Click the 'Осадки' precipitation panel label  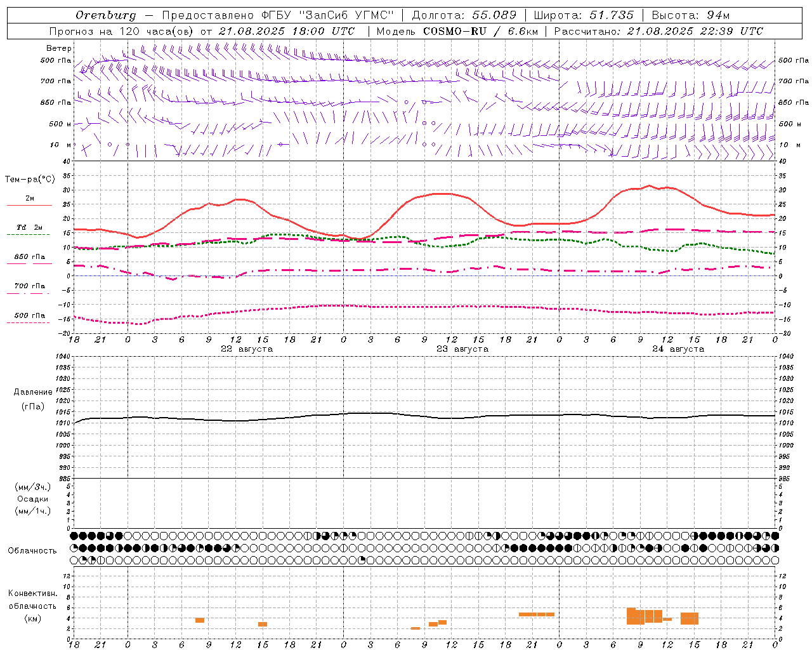click(x=33, y=499)
